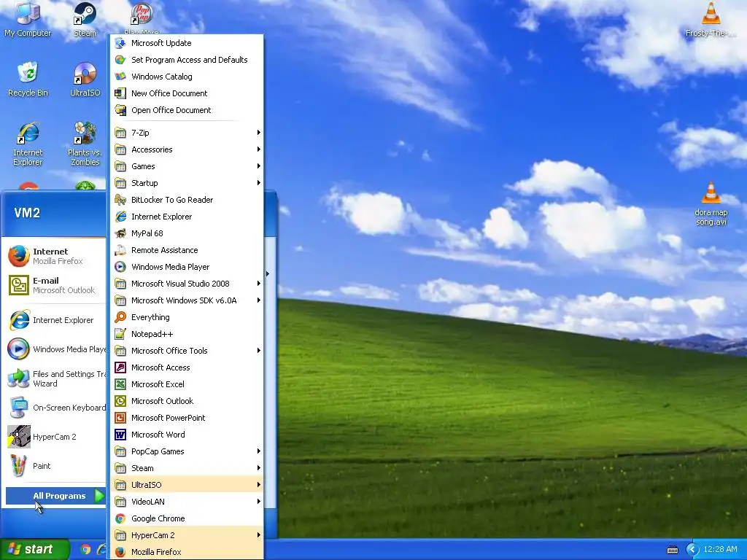Launch HyperCam 2 from recent programs list

tap(53, 437)
